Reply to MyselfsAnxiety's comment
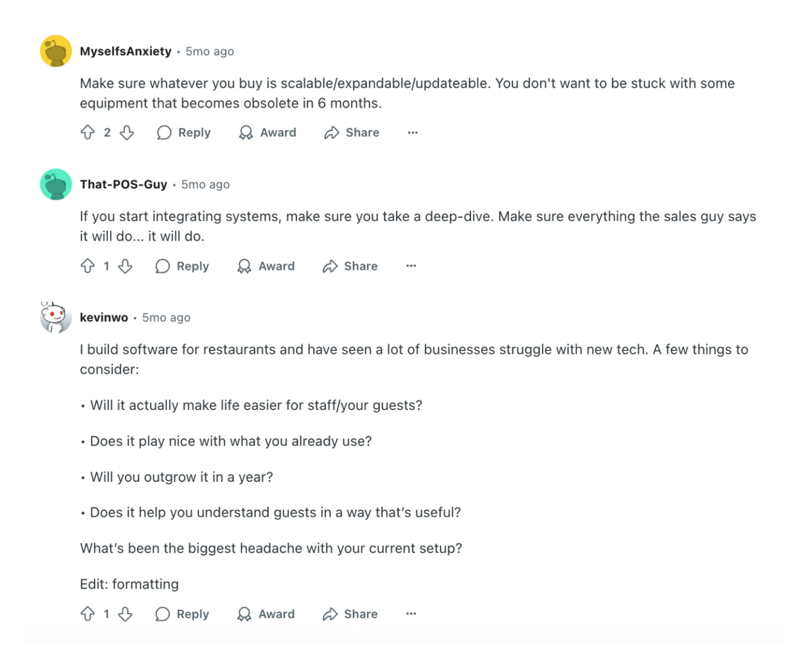The image size is (812, 651). (182, 133)
